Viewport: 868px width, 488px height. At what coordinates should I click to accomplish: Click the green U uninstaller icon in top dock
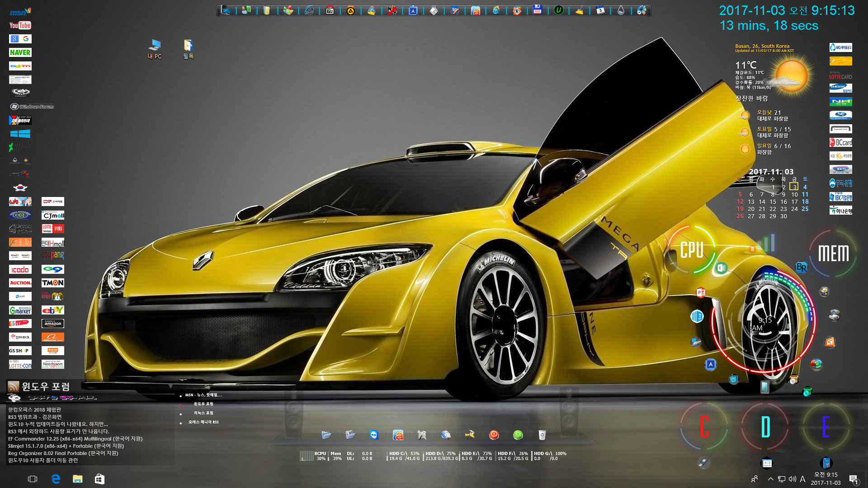[558, 10]
